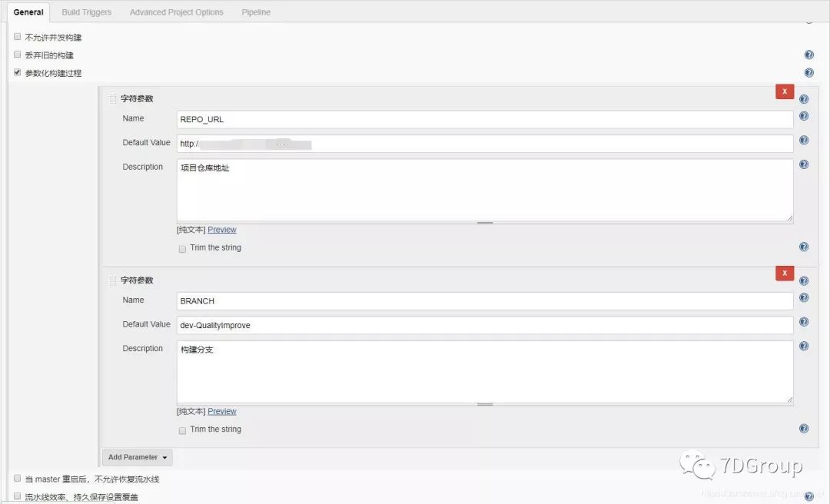Open help for BRANCH Name field
Viewport: 830px width, 504px height.
click(804, 297)
